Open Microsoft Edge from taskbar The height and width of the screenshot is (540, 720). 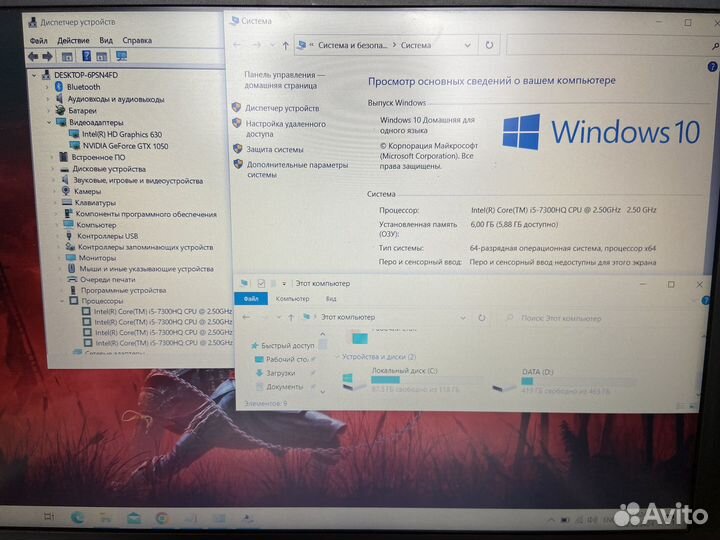click(77, 518)
